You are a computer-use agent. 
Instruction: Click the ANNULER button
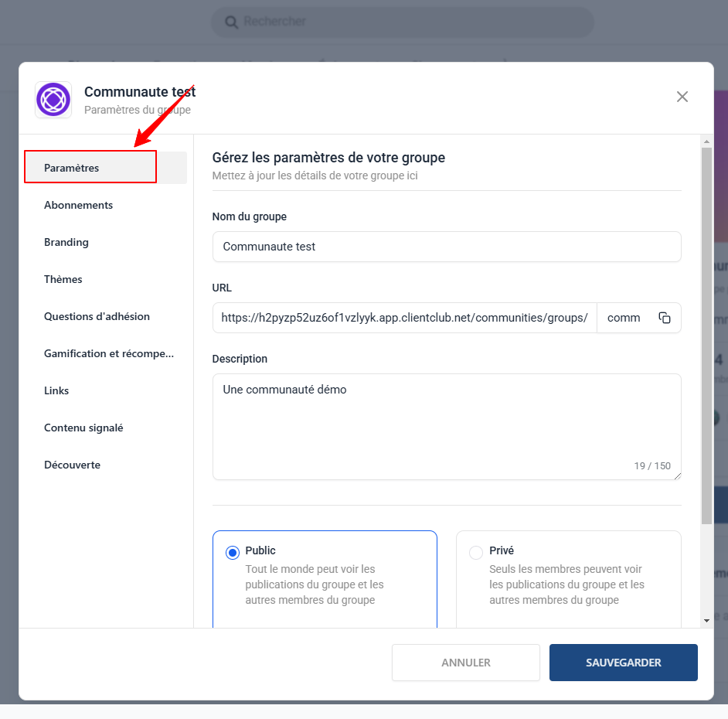click(x=465, y=663)
